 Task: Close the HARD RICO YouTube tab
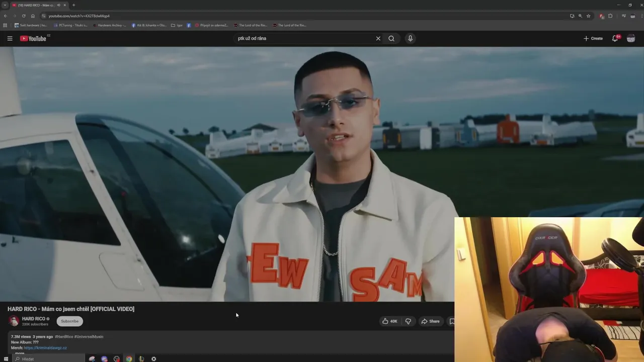point(64,5)
